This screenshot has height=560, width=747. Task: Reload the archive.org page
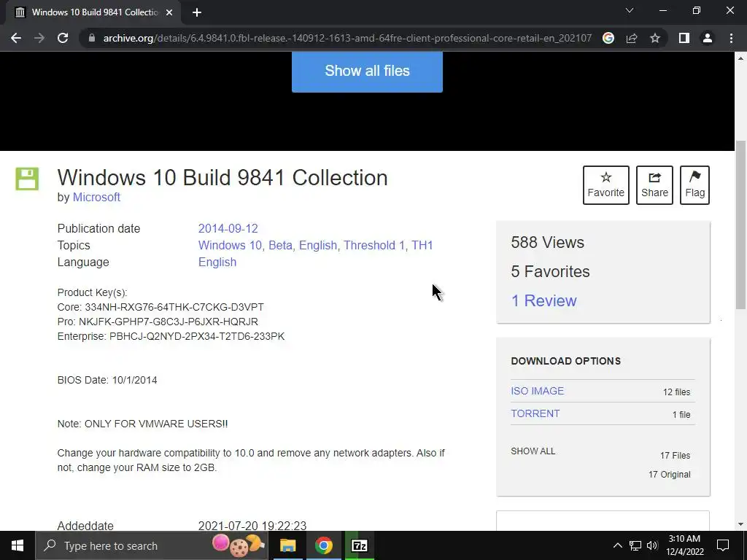pos(63,38)
